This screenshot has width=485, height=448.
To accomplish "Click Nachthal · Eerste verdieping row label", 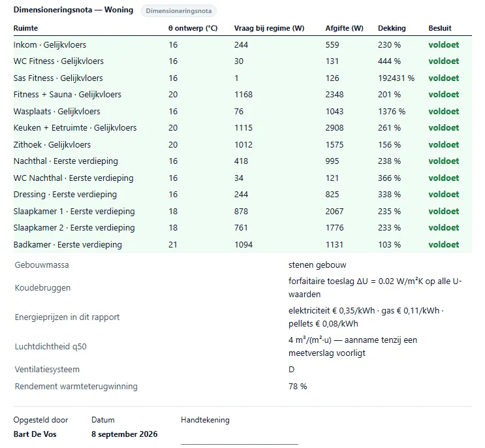I will (66, 161).
